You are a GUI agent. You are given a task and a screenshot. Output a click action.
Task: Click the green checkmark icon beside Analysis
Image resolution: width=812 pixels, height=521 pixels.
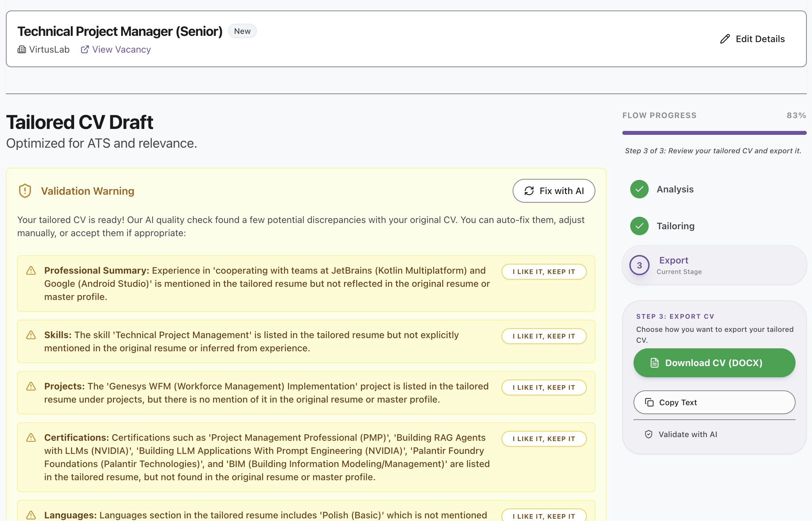point(639,189)
